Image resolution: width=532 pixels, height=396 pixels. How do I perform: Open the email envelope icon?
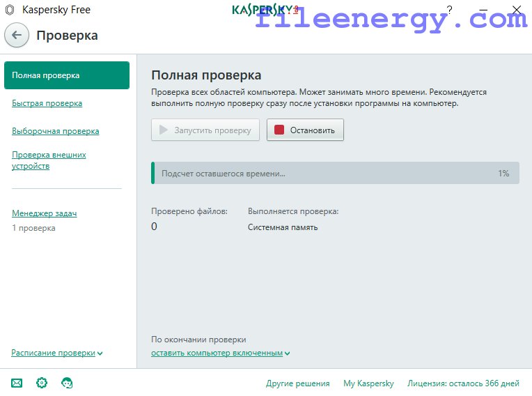click(x=17, y=383)
